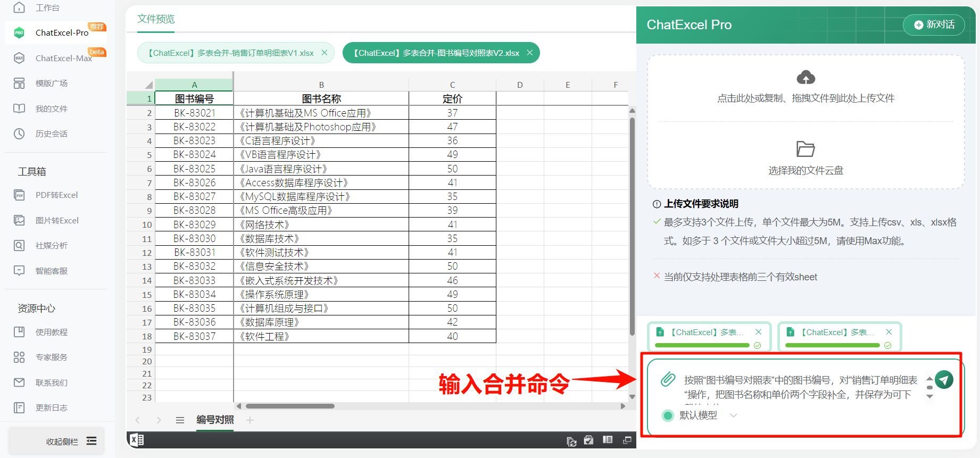Open my file cloud drive folder
Image resolution: width=980 pixels, height=458 pixels.
point(805,149)
